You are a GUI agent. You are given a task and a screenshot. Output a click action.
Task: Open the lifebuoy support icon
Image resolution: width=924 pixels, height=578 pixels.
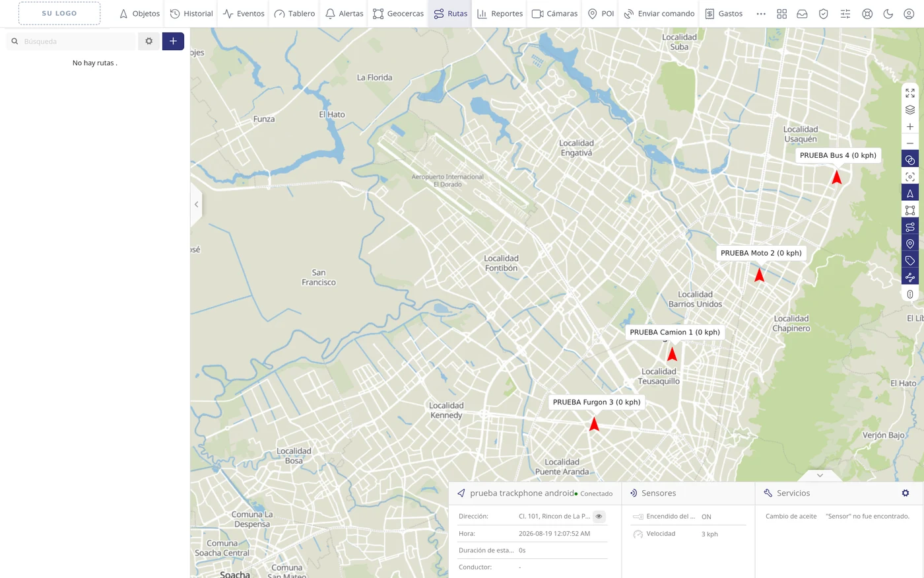pyautogui.click(x=867, y=14)
